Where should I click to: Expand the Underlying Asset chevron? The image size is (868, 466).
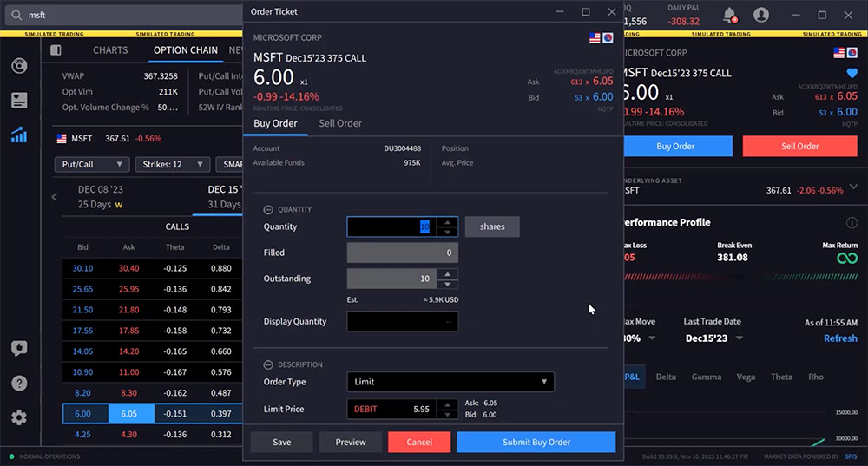click(x=853, y=187)
